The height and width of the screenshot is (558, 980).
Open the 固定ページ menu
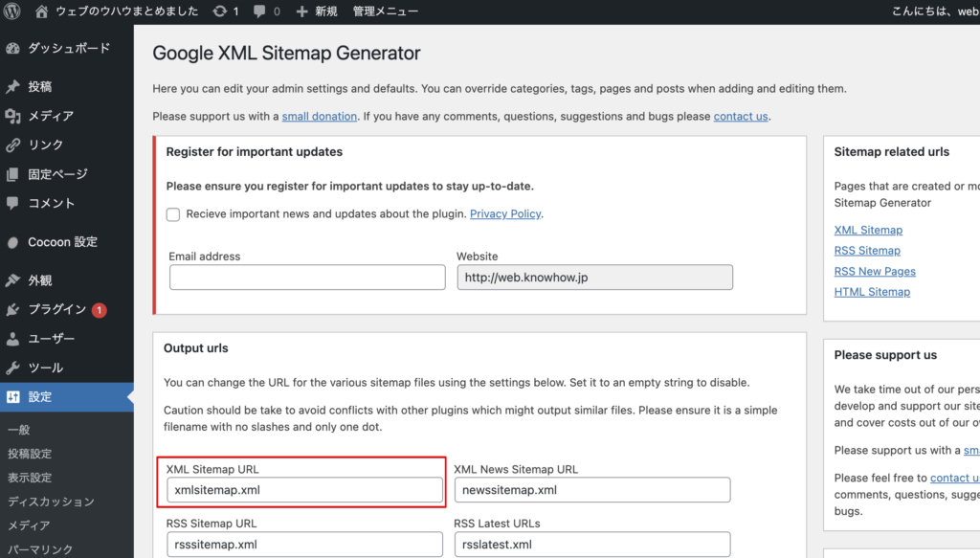(57, 174)
